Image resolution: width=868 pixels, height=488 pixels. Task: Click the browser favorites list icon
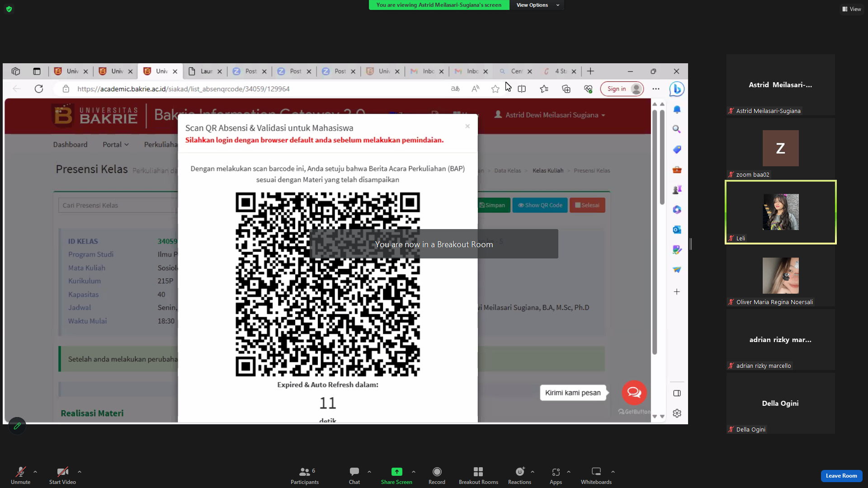pyautogui.click(x=544, y=89)
